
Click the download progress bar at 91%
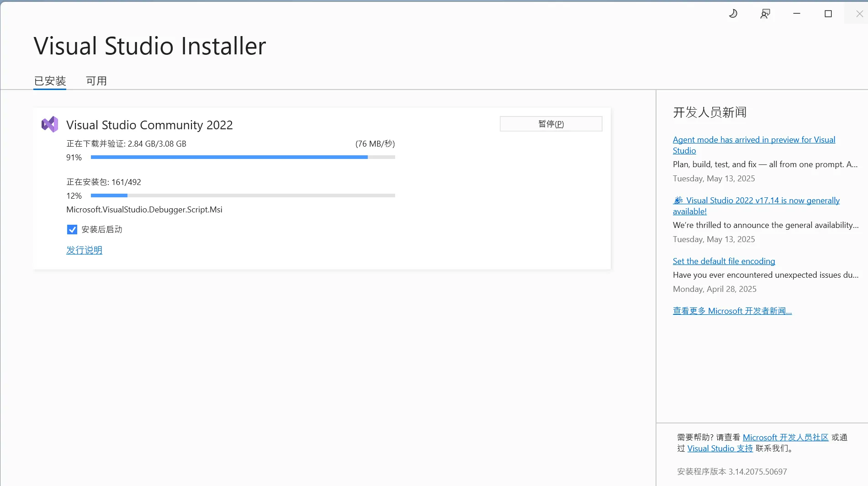coord(243,157)
